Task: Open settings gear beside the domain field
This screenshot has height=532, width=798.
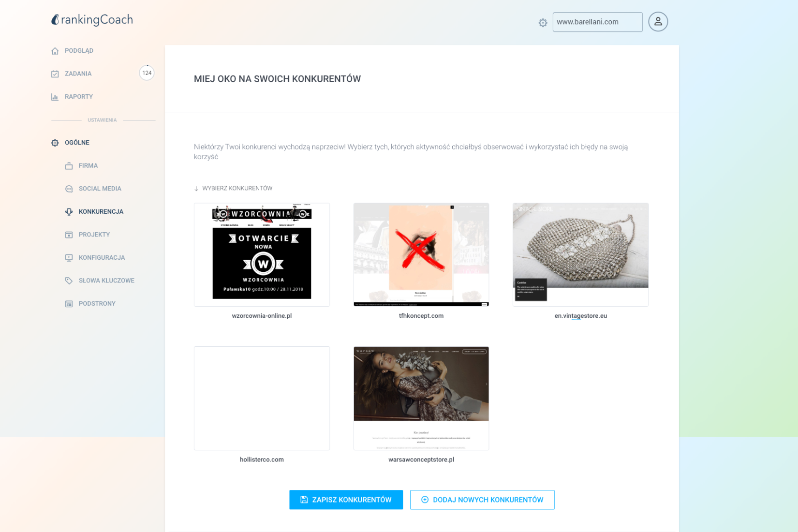Action: tap(543, 23)
